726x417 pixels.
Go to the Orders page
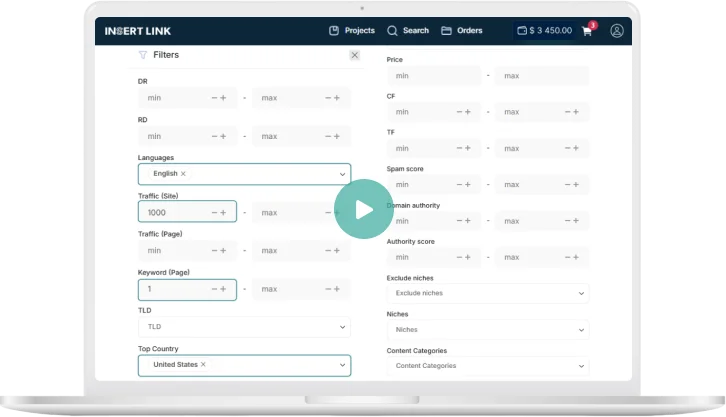pyautogui.click(x=462, y=31)
